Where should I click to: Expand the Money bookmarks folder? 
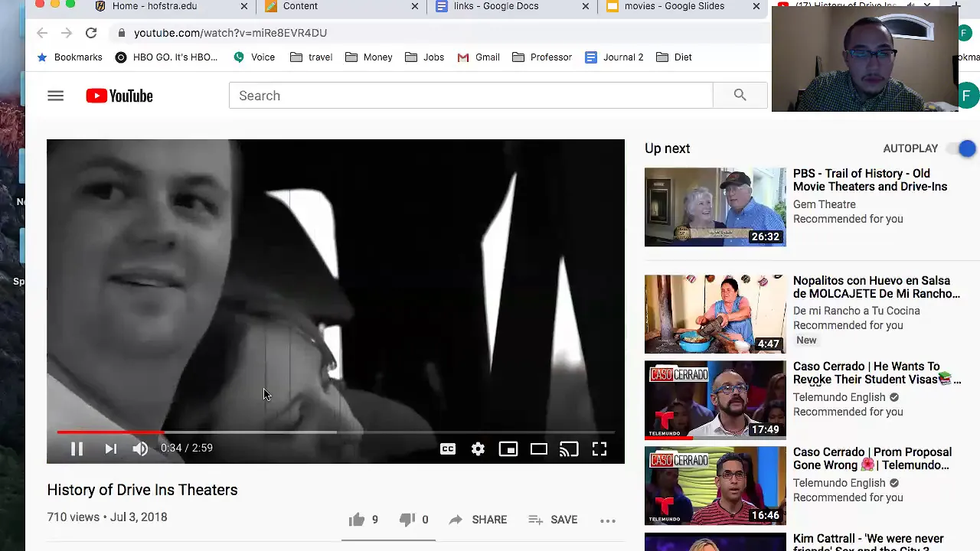pyautogui.click(x=369, y=57)
